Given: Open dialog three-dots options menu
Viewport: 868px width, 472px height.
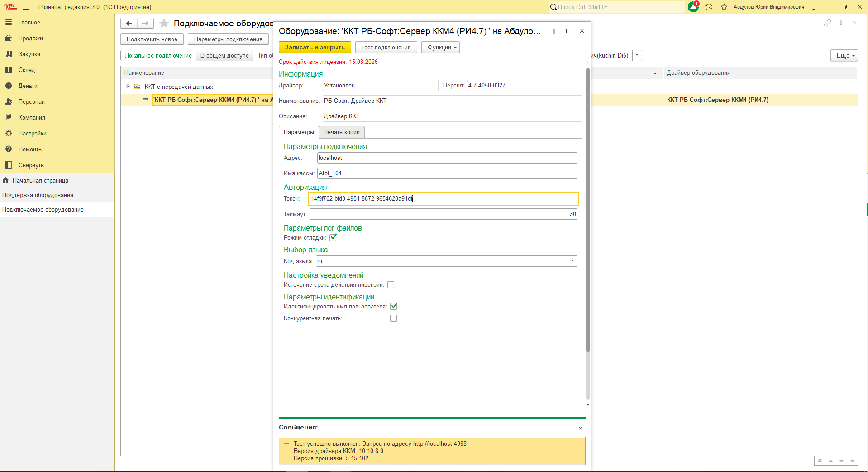Looking at the screenshot, I should (x=554, y=31).
